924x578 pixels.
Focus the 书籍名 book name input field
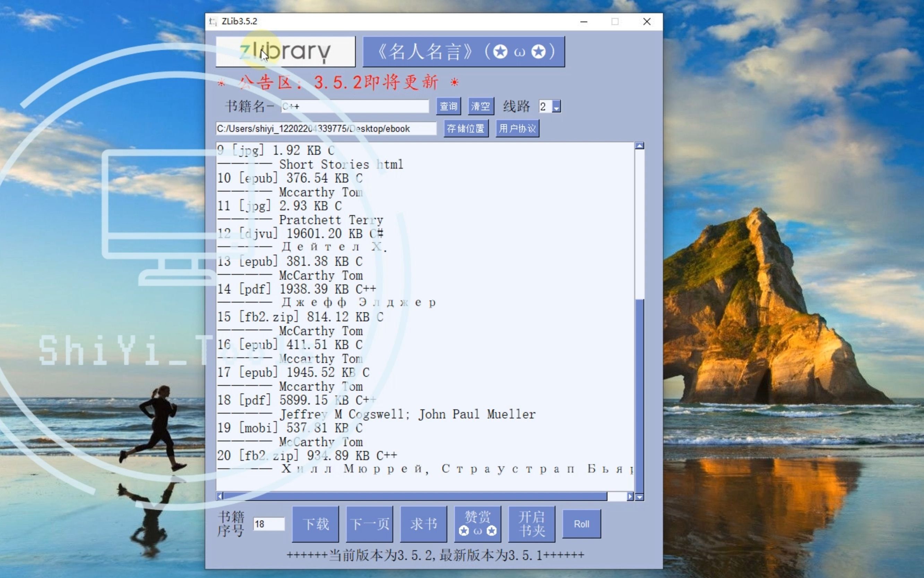click(355, 106)
